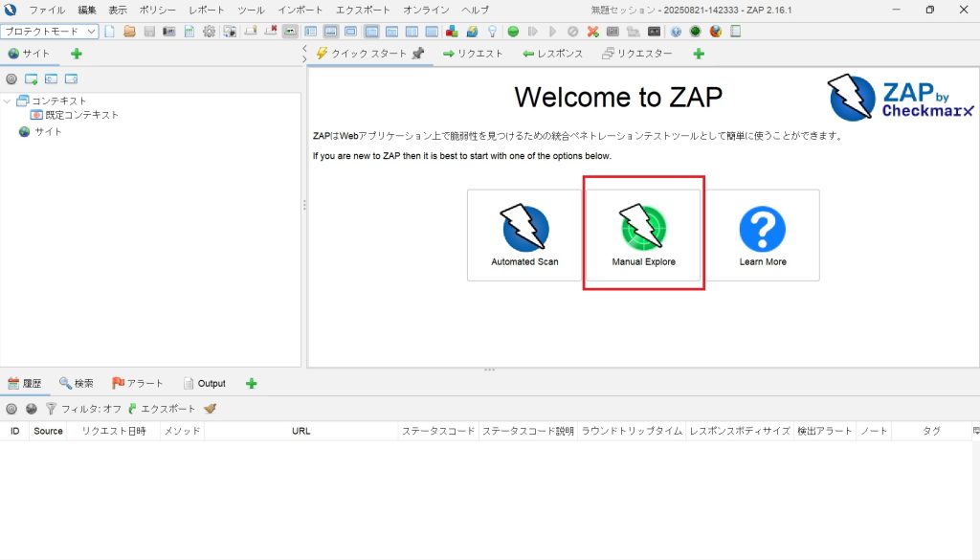Switch to the レスポンス tab
The height and width of the screenshot is (560, 980).
(x=553, y=54)
